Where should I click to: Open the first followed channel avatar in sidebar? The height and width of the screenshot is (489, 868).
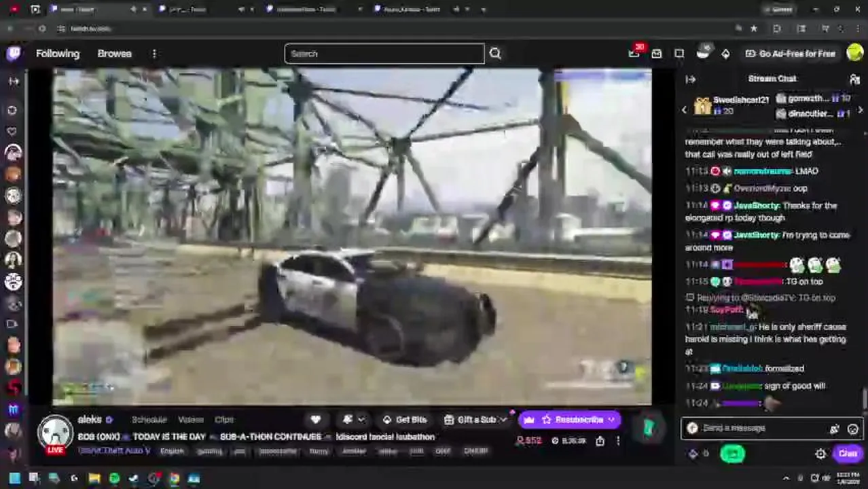coord(14,152)
